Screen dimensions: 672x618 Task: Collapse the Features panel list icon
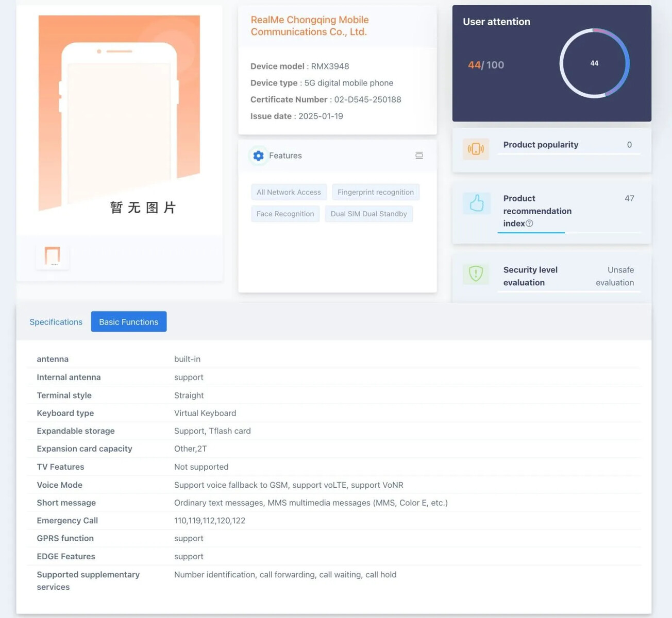(x=419, y=156)
